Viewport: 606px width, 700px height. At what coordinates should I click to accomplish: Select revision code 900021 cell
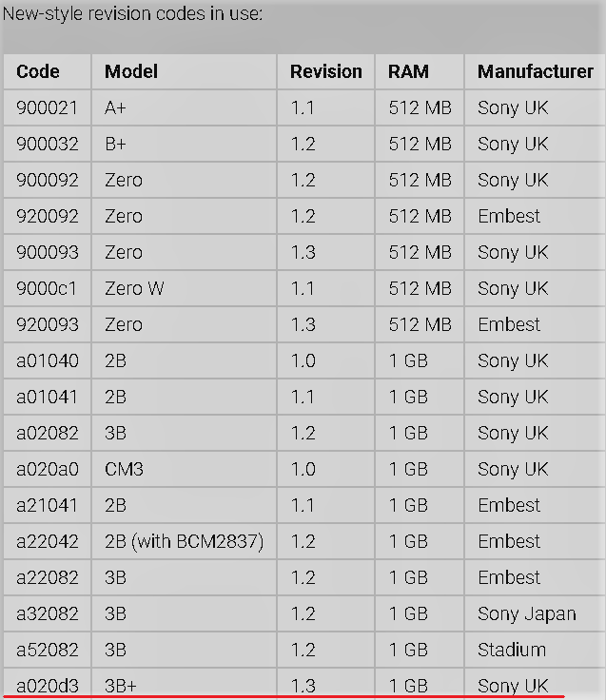pyautogui.click(x=48, y=107)
